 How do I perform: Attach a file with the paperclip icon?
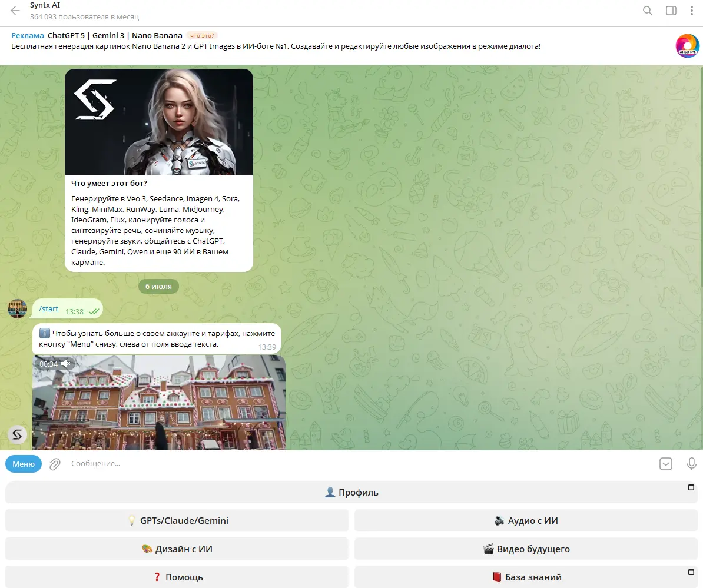(55, 464)
